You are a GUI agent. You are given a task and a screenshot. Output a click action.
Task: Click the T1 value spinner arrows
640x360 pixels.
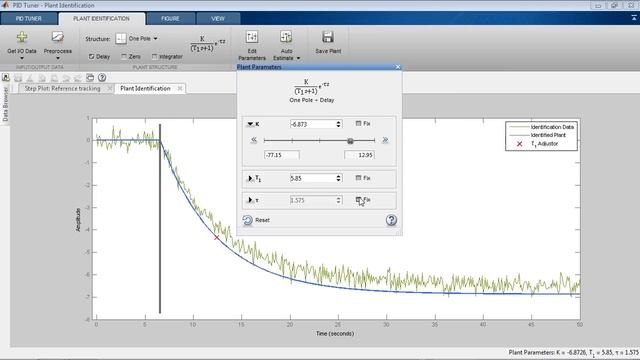point(338,178)
